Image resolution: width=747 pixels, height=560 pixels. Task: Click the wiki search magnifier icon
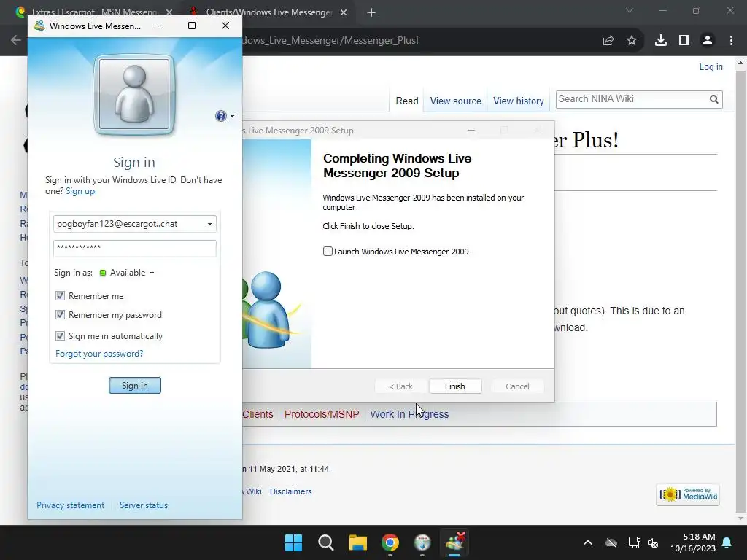pyautogui.click(x=713, y=99)
